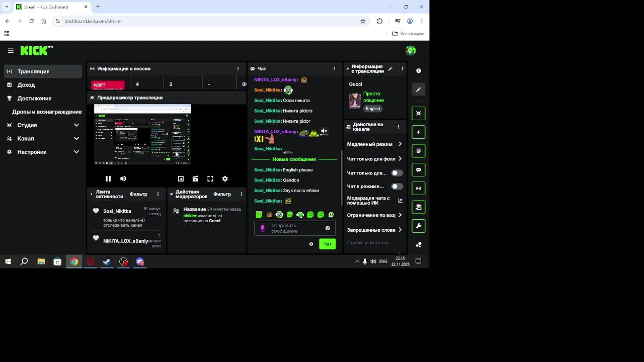Open a new browser tab

[98, 7]
